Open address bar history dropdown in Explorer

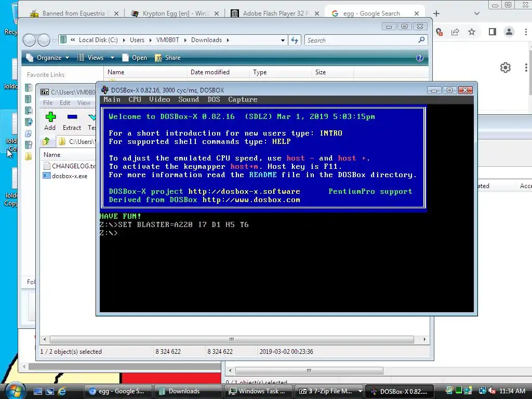coord(283,40)
